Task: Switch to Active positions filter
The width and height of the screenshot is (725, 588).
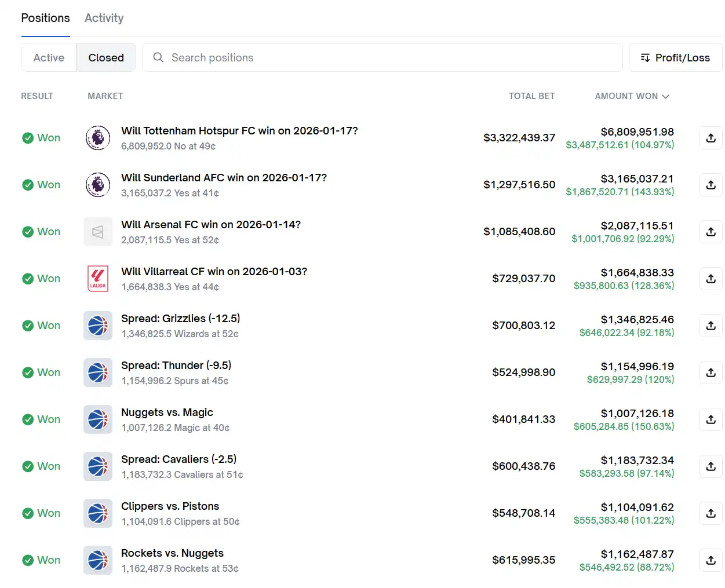Action: pyautogui.click(x=49, y=57)
